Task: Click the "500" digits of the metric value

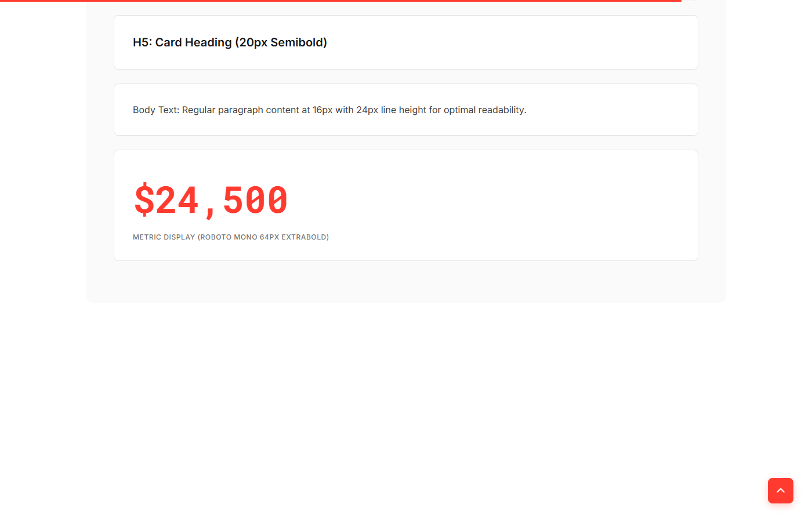Action: pos(255,200)
